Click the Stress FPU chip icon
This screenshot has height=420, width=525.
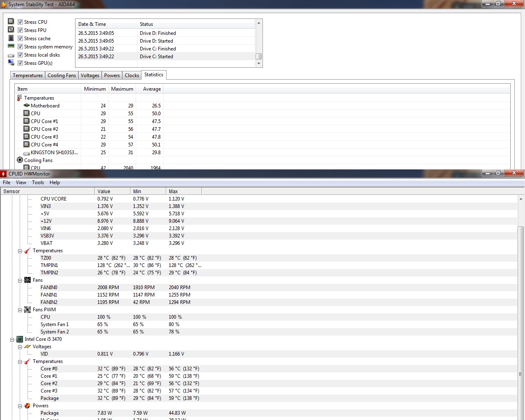[x=11, y=30]
